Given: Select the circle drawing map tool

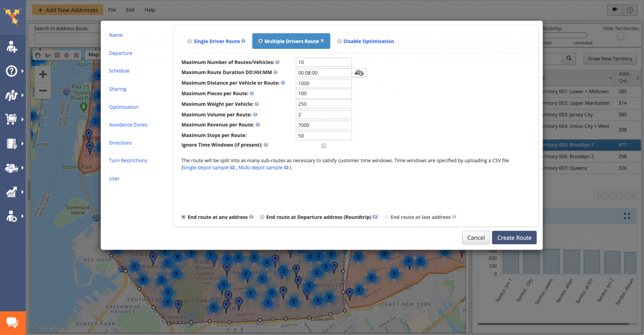Looking at the screenshot, I should pos(67,55).
